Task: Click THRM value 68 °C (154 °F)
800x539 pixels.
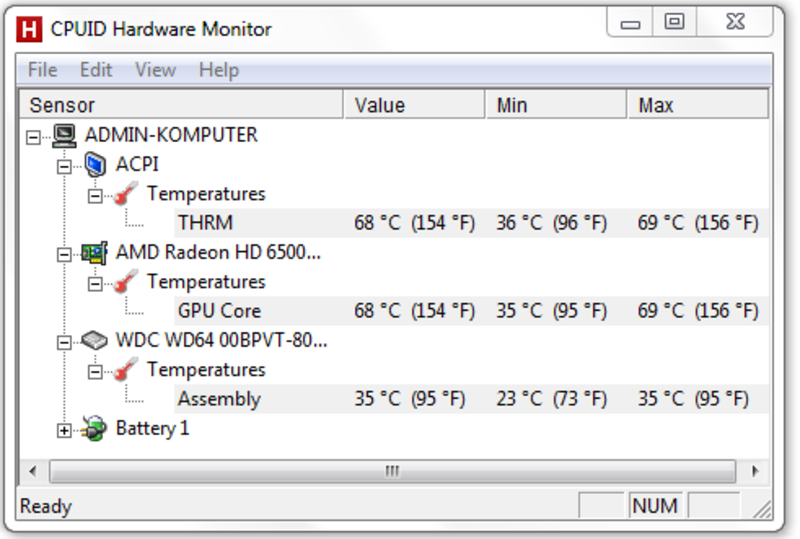Action: (x=414, y=223)
